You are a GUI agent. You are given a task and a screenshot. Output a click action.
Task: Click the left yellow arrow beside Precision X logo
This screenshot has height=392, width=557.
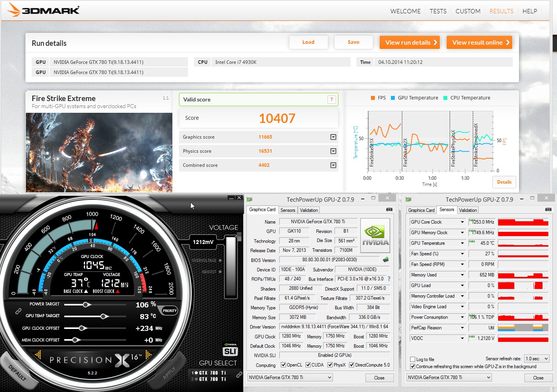pos(38,355)
